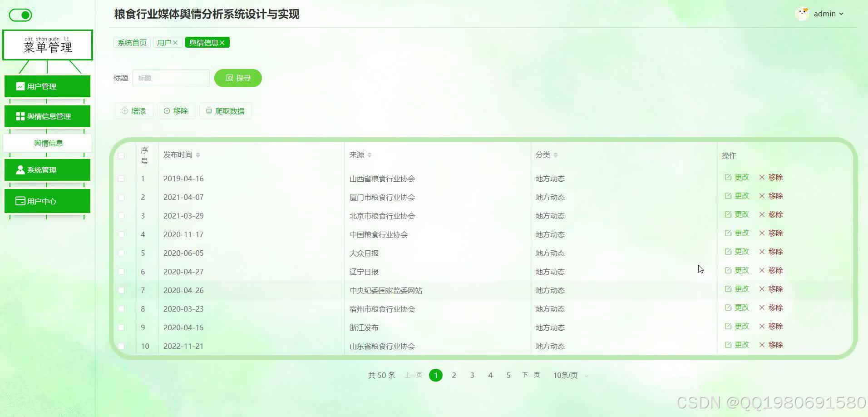Open 用户管理 menu
The height and width of the screenshot is (417, 868).
(47, 86)
